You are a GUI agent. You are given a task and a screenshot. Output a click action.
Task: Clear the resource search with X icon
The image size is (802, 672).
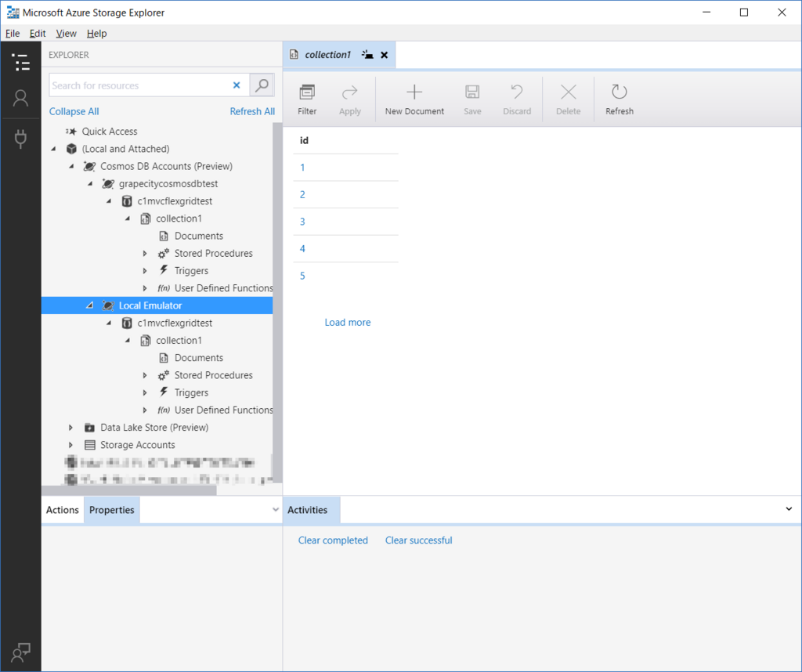(237, 85)
